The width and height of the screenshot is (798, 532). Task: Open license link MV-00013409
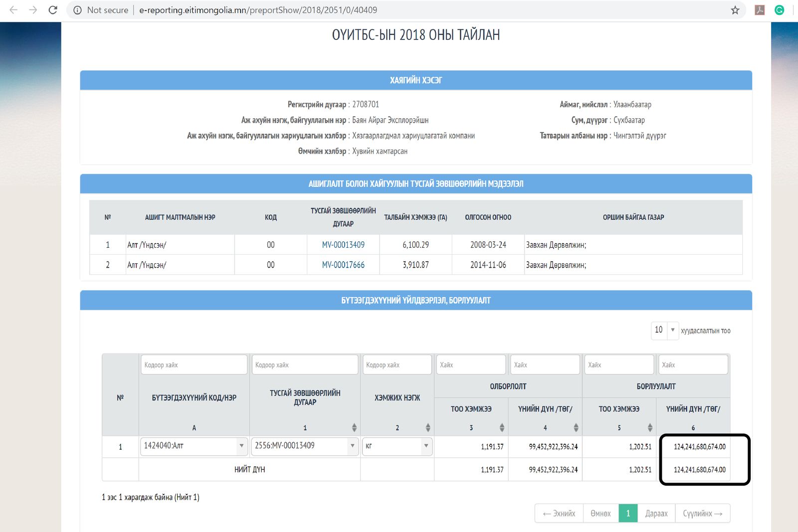343,245
